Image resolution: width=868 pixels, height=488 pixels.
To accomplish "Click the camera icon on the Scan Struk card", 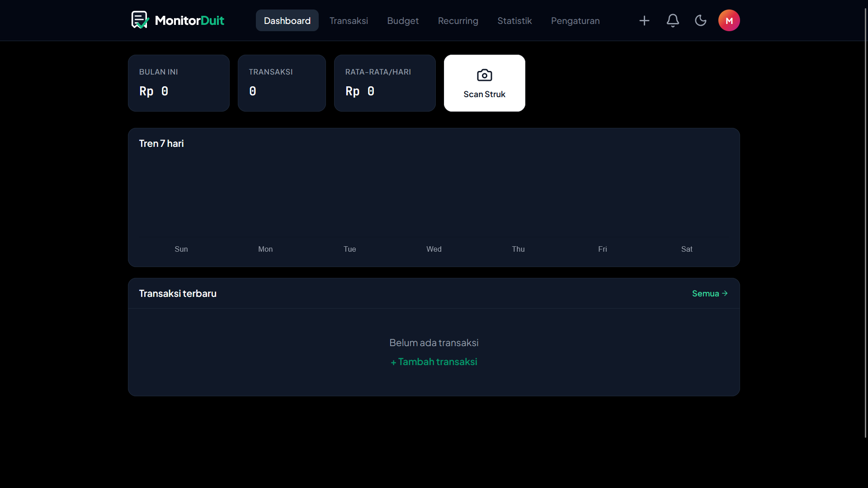I will click(x=485, y=75).
